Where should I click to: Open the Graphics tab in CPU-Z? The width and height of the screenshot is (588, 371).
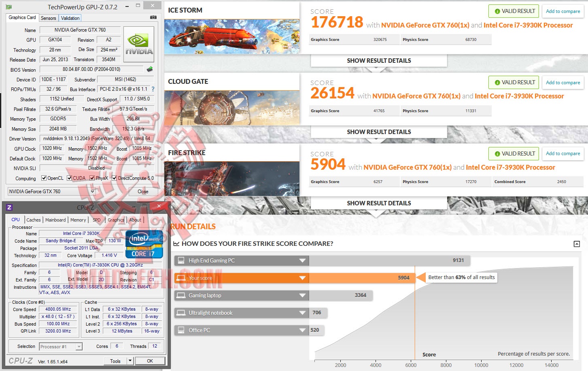116,220
